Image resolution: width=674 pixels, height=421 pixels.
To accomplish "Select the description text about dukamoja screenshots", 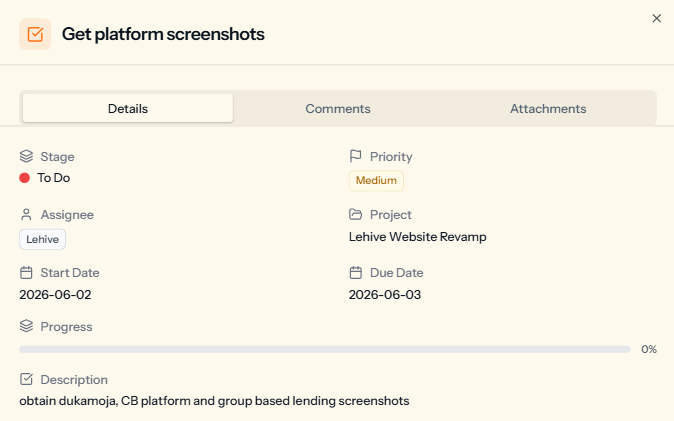I will (214, 401).
